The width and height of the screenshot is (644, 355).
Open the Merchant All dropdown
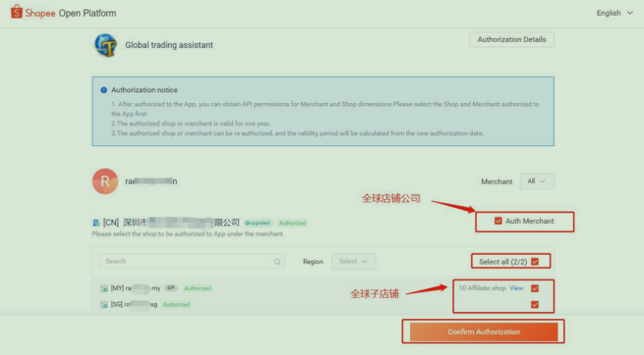[x=537, y=181]
